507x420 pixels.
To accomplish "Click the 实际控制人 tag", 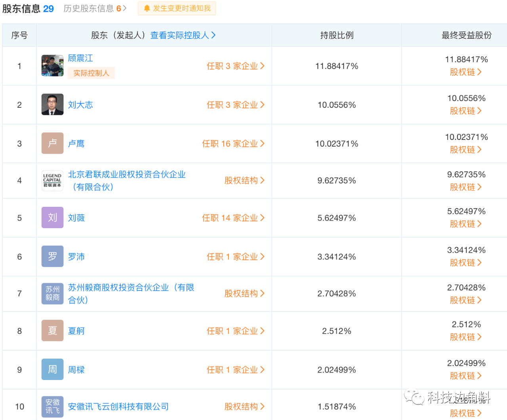I will tap(91, 73).
